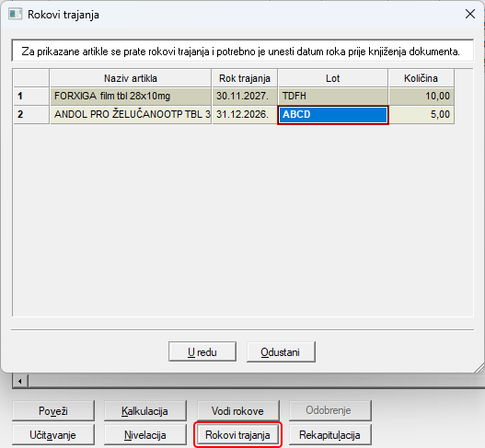Open Rekapitulacija
485x448 pixels.
coord(330,435)
